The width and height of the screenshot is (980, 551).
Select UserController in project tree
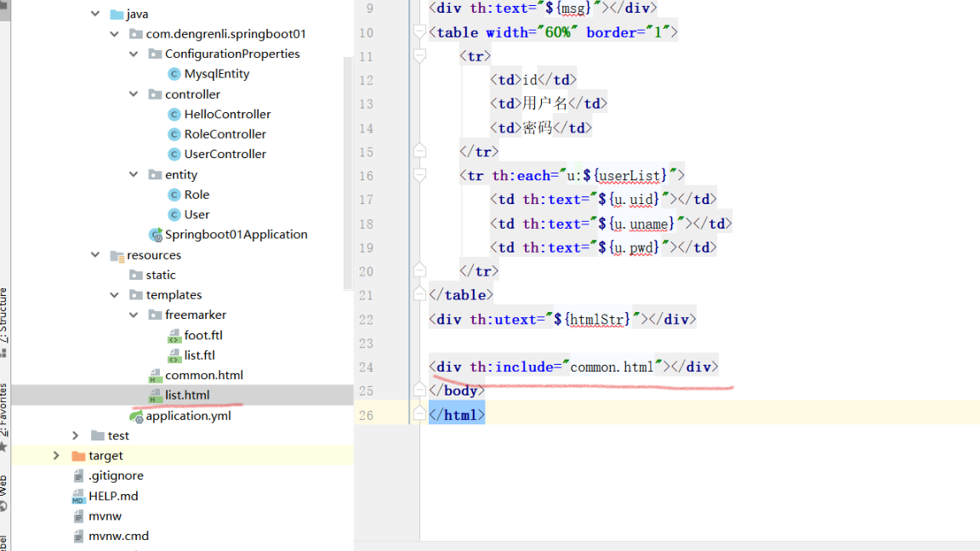click(225, 154)
